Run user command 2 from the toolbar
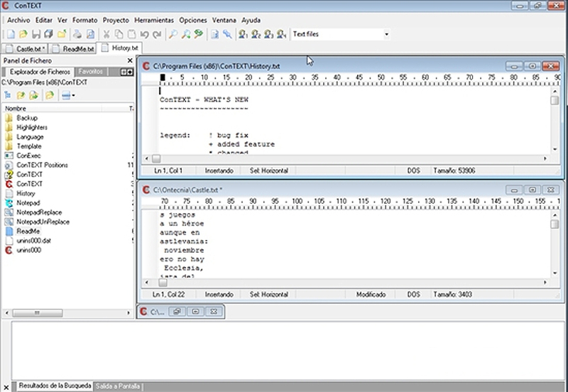The width and height of the screenshot is (568, 392). pos(256,34)
